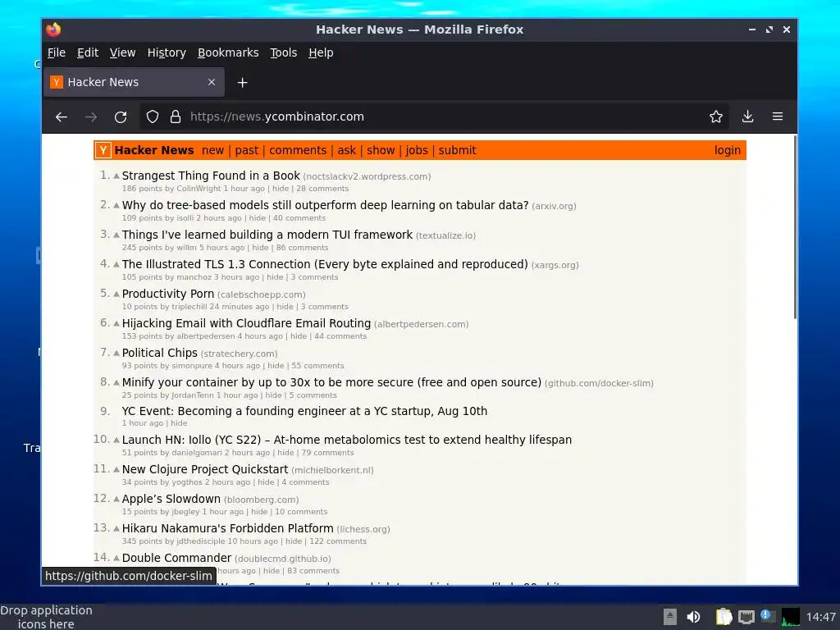This screenshot has width=840, height=630.
Task: Open the Help menu
Action: pos(321,52)
